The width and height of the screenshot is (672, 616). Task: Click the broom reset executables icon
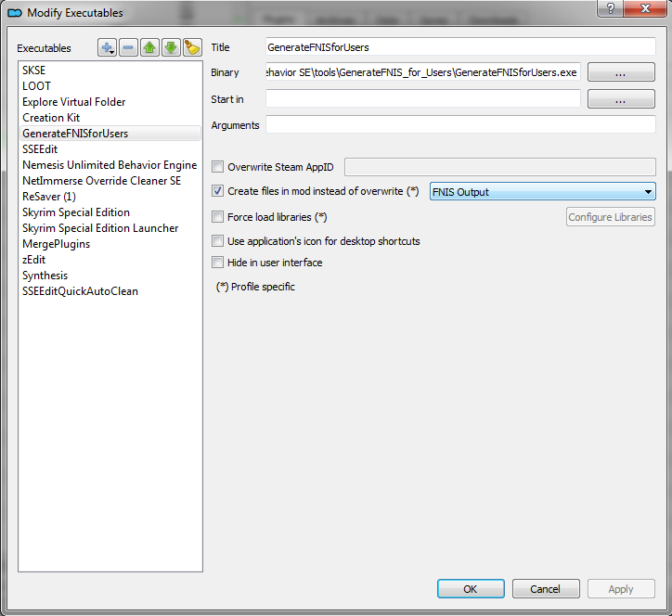coord(192,47)
